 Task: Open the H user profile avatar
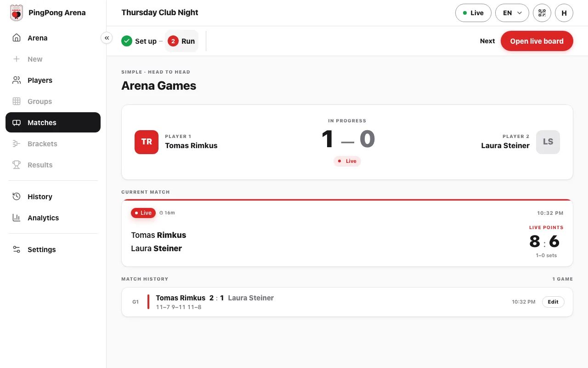coord(564,13)
